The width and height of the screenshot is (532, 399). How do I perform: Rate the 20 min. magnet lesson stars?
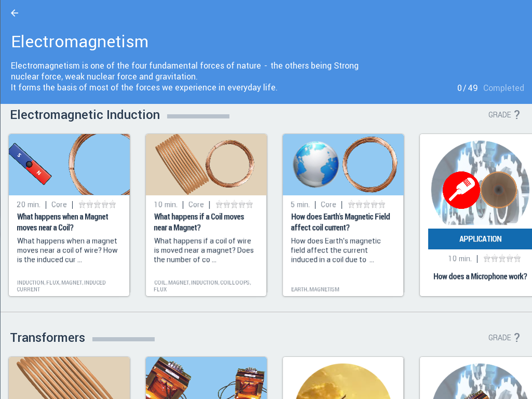(x=97, y=205)
